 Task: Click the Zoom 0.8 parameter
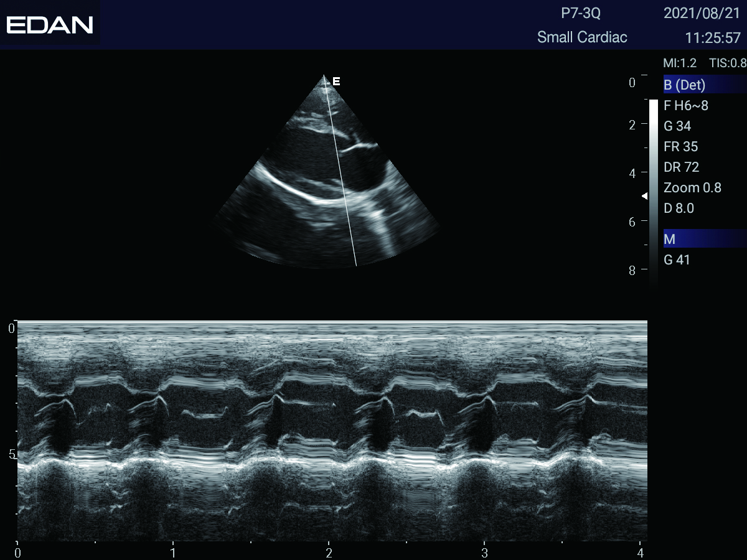click(x=692, y=188)
